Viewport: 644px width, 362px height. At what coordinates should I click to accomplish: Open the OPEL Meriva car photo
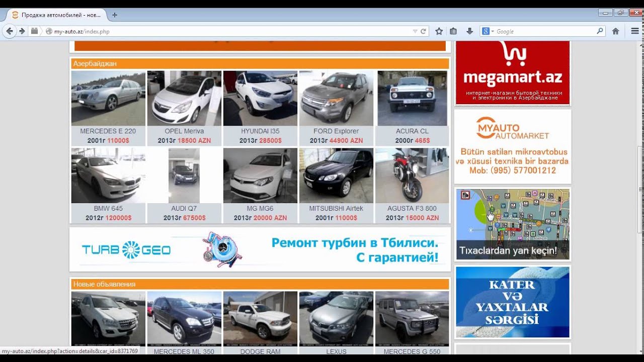tap(184, 98)
